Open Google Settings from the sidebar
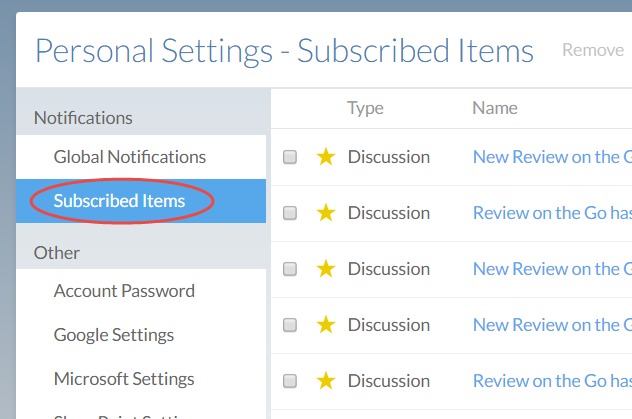This screenshot has width=632, height=419. (x=114, y=335)
